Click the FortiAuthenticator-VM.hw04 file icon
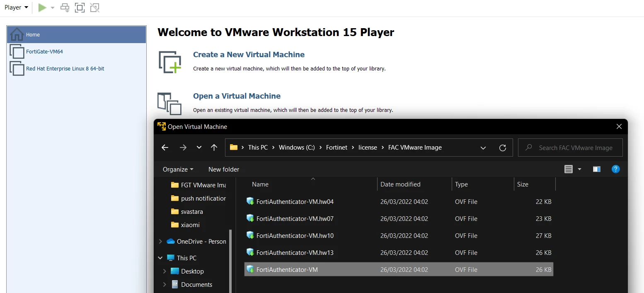Viewport: 644px width, 293px height. 250,201
